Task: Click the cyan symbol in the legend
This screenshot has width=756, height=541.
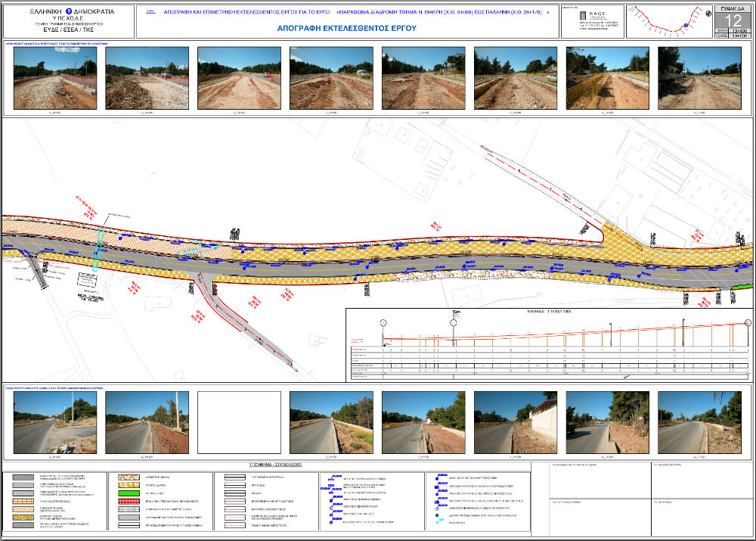Action: click(439, 522)
